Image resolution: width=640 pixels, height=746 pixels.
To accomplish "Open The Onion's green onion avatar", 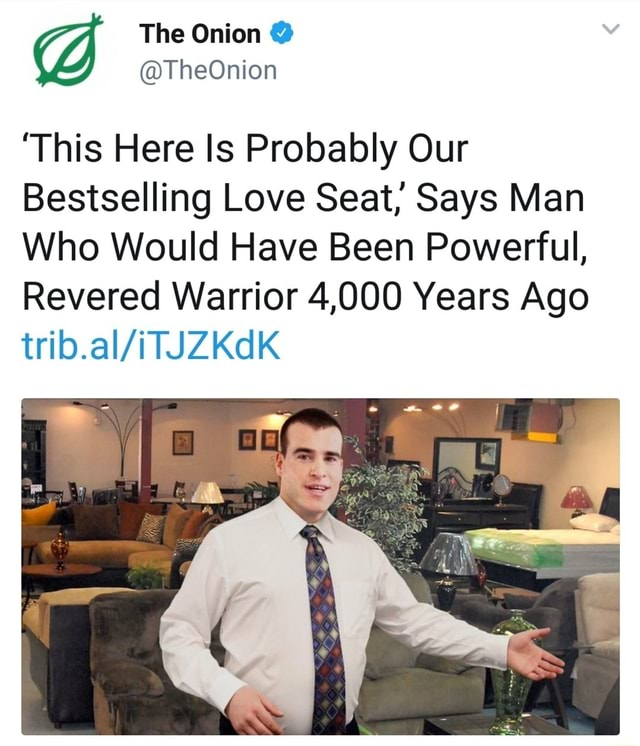I will pyautogui.click(x=68, y=50).
